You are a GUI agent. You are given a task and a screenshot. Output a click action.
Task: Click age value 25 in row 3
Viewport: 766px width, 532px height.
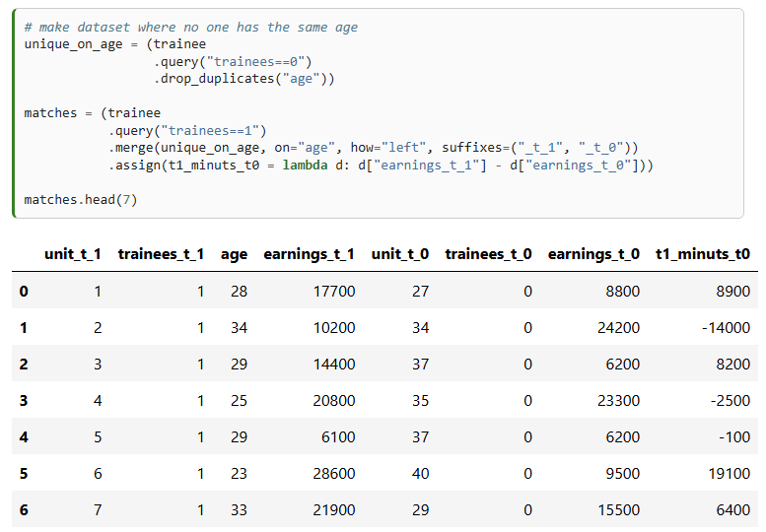239,401
